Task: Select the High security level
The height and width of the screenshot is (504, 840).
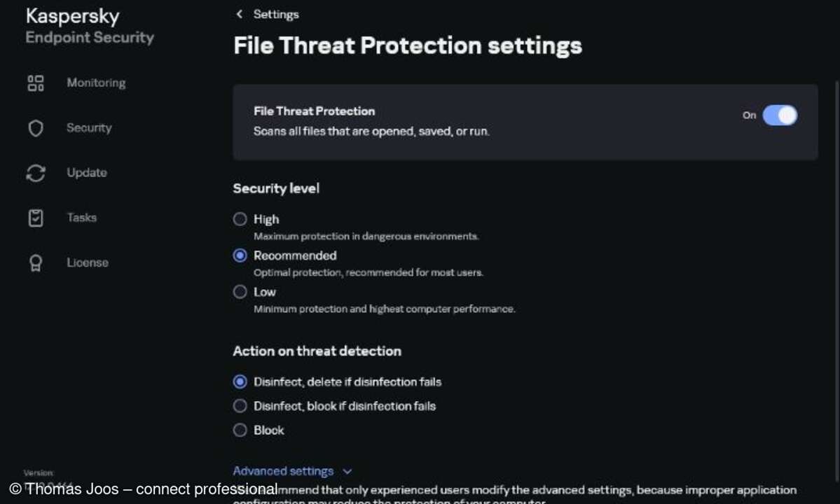Action: tap(240, 219)
